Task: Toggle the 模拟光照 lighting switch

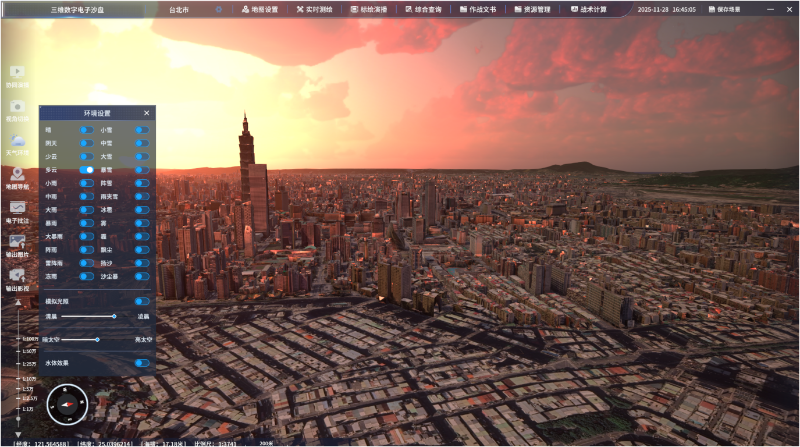Action: 142,302
